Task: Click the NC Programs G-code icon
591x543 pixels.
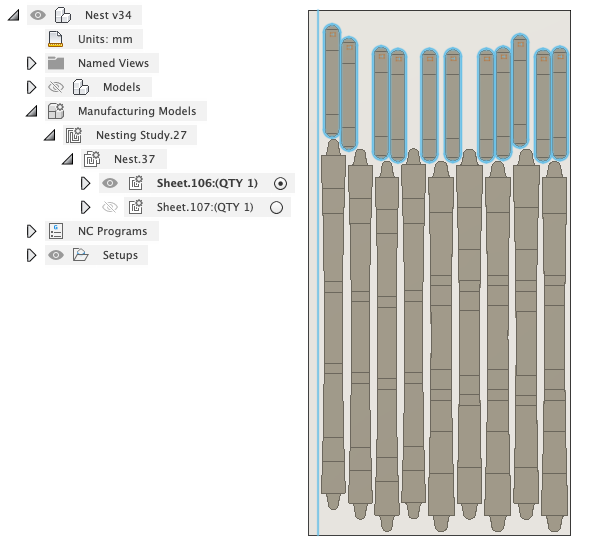Action: (x=56, y=231)
